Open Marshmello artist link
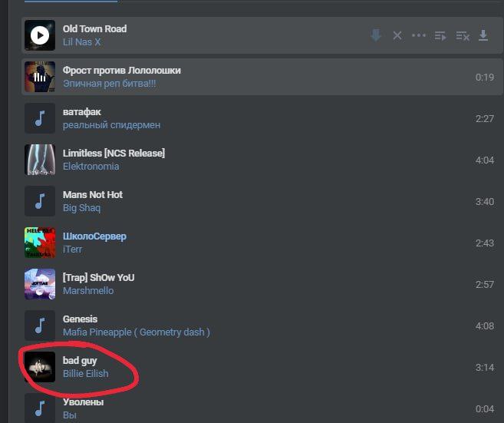The width and height of the screenshot is (504, 423). (x=88, y=291)
